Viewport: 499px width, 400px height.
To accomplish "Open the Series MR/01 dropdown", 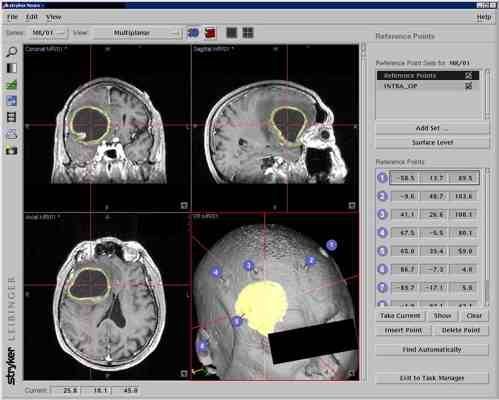I will (49, 33).
